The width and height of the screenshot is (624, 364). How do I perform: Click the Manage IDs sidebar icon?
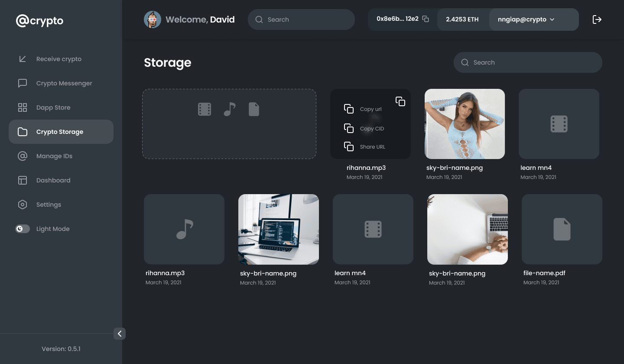click(x=23, y=156)
